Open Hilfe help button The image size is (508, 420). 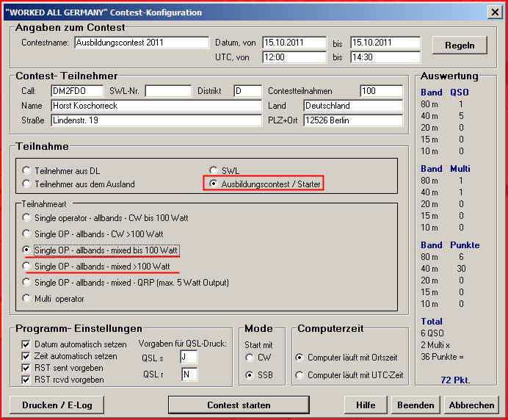pyautogui.click(x=366, y=405)
